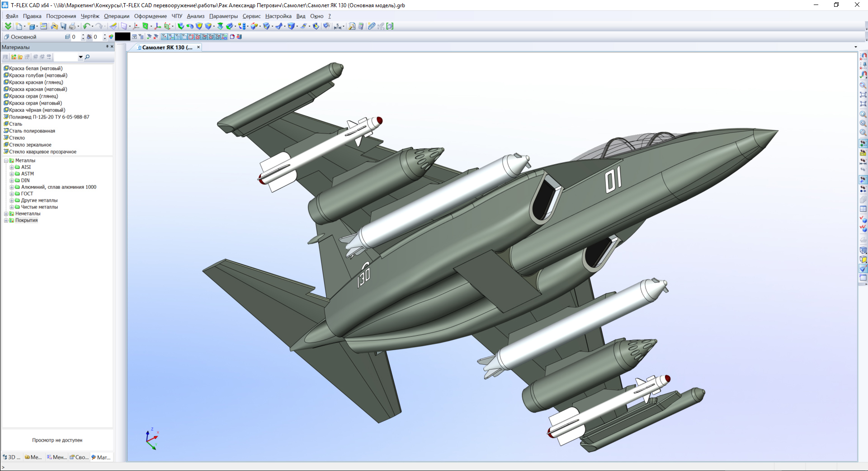
Task: Click the search magnifier in Materials panel
Action: (87, 57)
